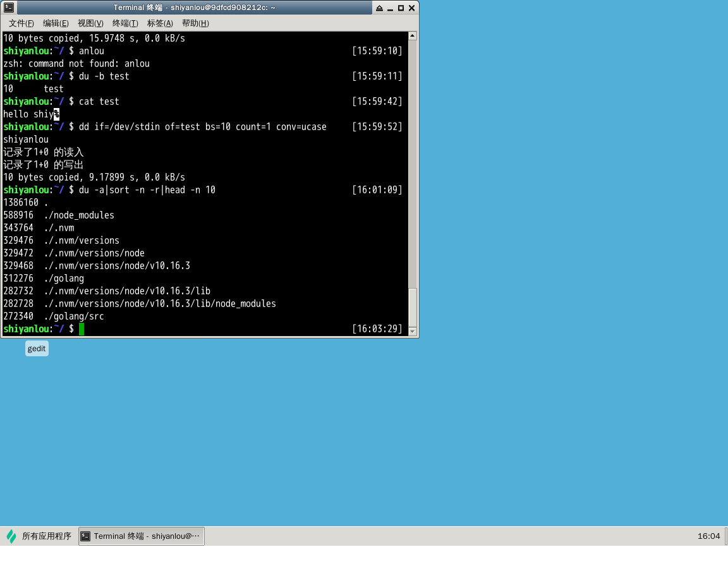Click the 'hello shiy' output line
728x566 pixels.
pos(31,114)
